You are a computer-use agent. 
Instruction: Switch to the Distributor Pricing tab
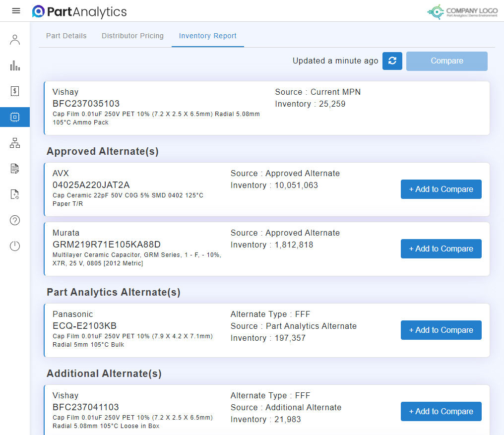132,36
